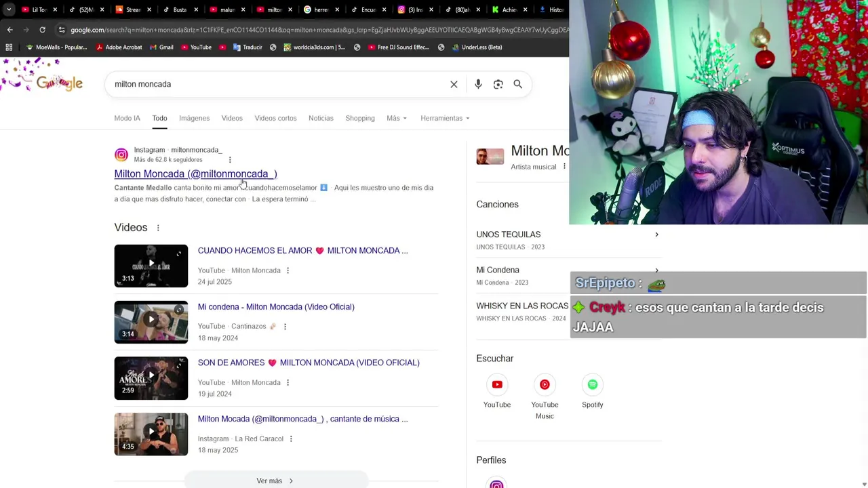Screen dimensions: 868x488
Task: Go to Google home via logo
Action: pyautogui.click(x=60, y=83)
